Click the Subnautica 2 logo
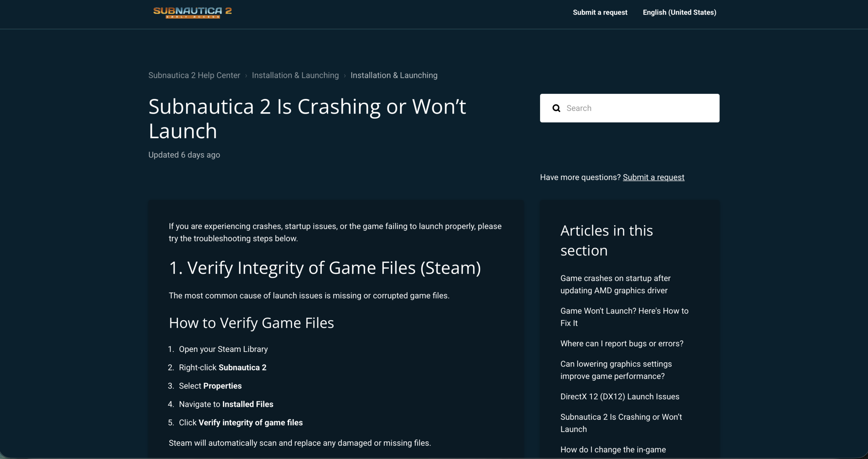Screen dimensions: 868x459 (x=192, y=13)
